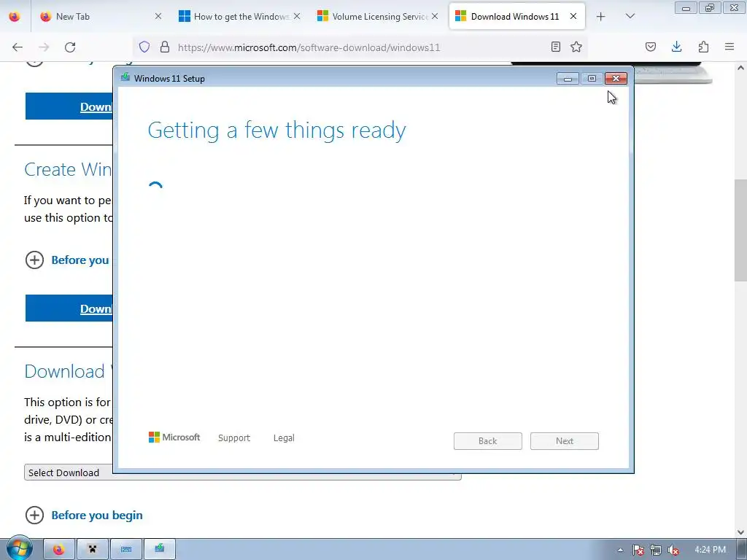Click the Show desktop strip
The width and height of the screenshot is (747, 560).
point(743,550)
